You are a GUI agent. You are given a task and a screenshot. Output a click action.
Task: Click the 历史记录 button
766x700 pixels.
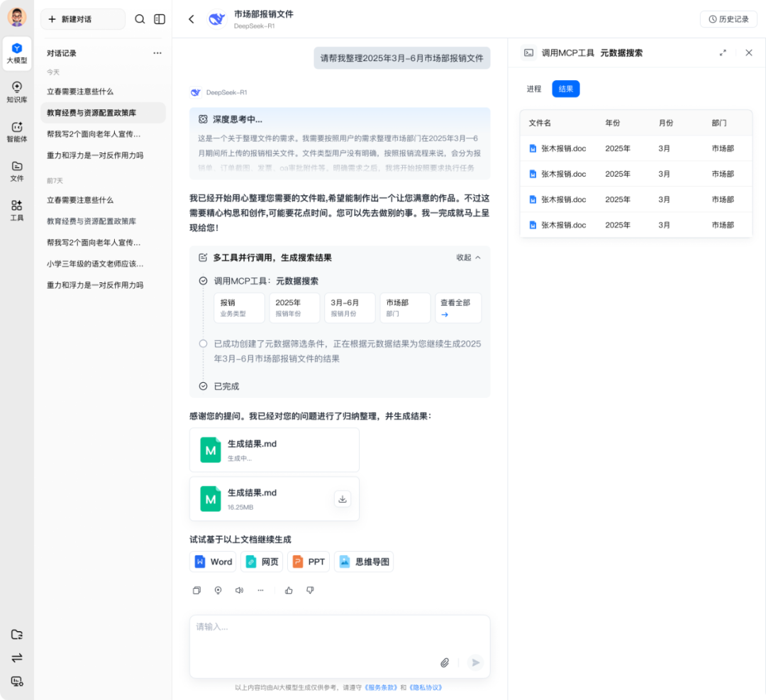click(x=728, y=19)
